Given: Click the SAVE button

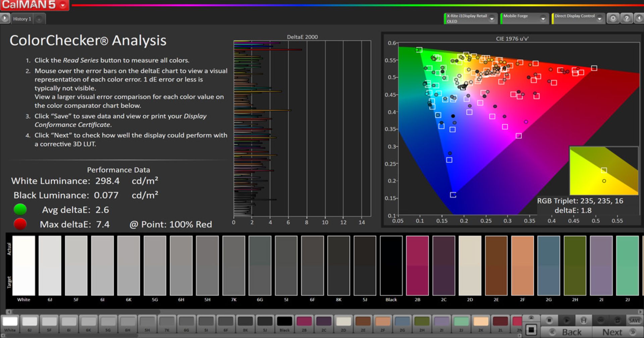Looking at the screenshot, I should [x=634, y=320].
